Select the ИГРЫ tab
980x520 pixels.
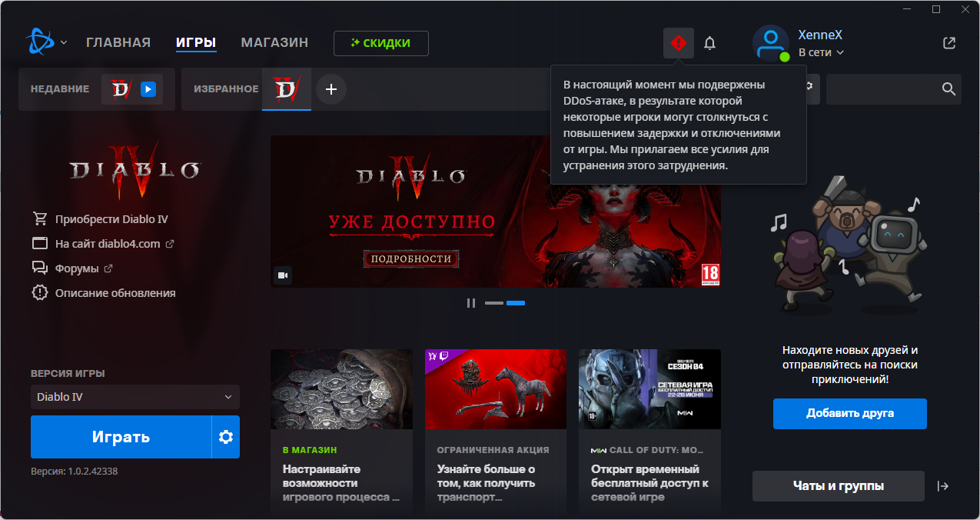point(196,42)
